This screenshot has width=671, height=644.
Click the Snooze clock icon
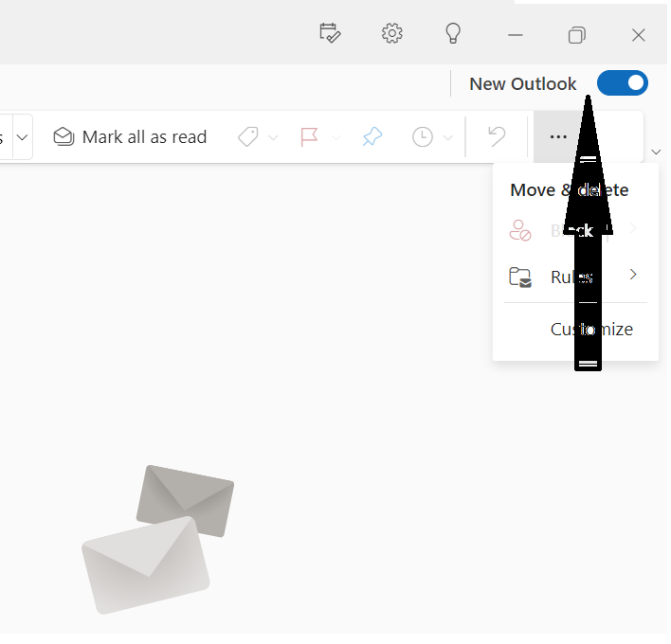click(x=423, y=137)
